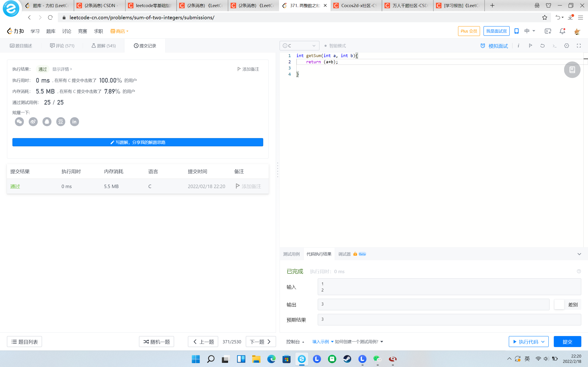
Task: Toggle the 差别 diff checkbox
Action: click(x=559, y=304)
